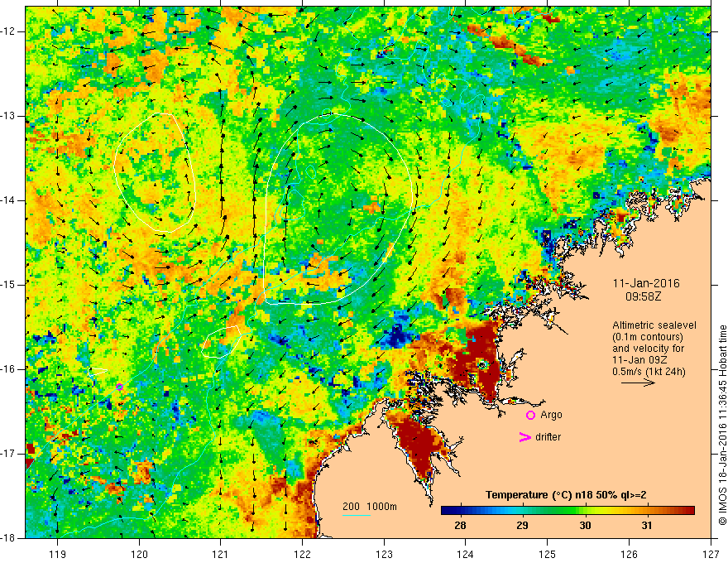Click the '0.5m/s (1kt 24h)' text
728x563 pixels.
pyautogui.click(x=649, y=371)
